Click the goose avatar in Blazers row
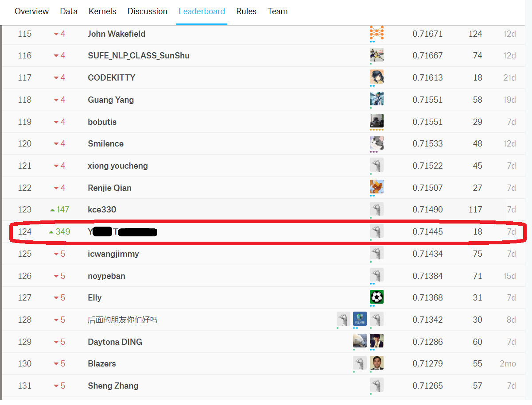The width and height of the screenshot is (532, 405). pyautogui.click(x=360, y=363)
